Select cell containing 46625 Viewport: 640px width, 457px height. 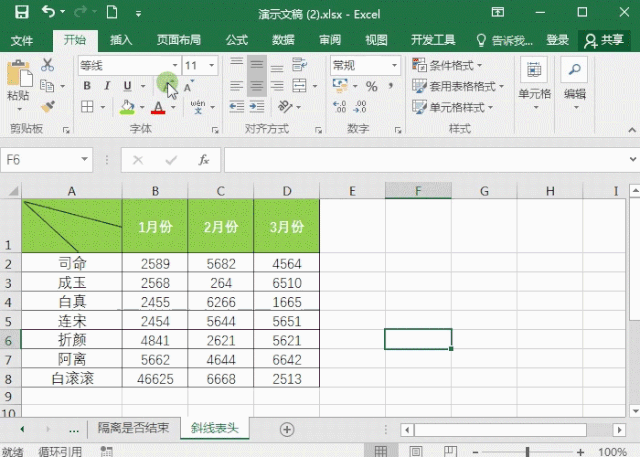pyautogui.click(x=155, y=378)
